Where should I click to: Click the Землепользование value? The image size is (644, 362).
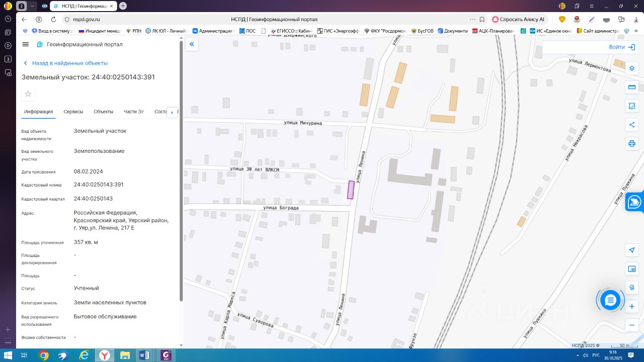(x=99, y=151)
